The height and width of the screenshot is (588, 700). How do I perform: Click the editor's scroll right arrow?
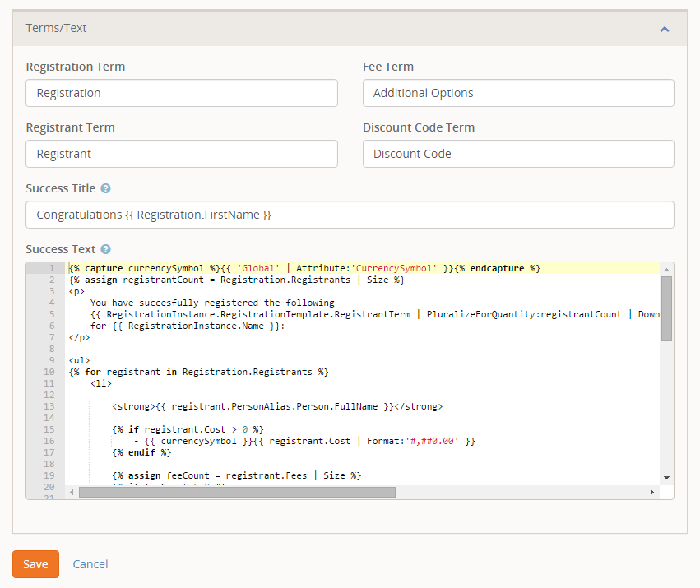(x=652, y=492)
